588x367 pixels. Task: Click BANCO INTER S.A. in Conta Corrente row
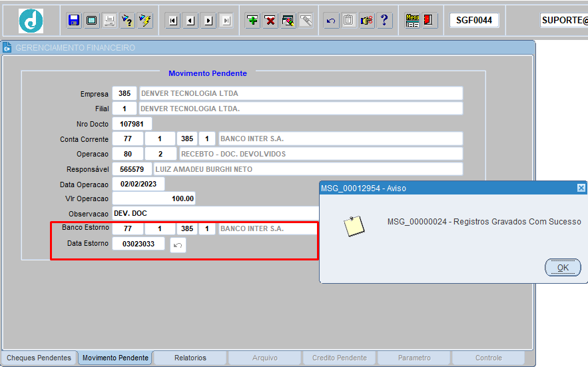click(x=340, y=139)
